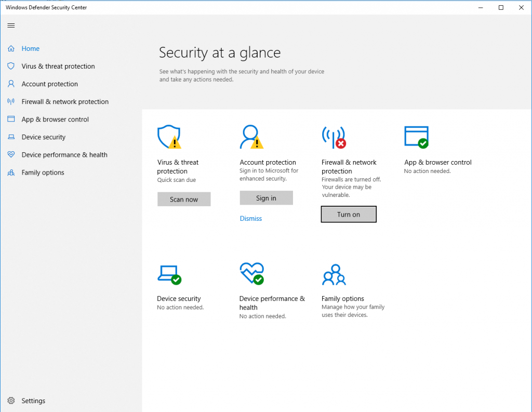Click the large antenna with red X icon
The height and width of the screenshot is (412, 532).
tap(334, 138)
